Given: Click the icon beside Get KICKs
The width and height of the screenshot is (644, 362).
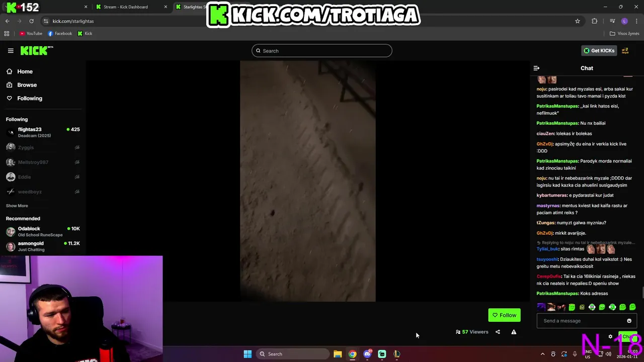Looking at the screenshot, I should point(625,51).
